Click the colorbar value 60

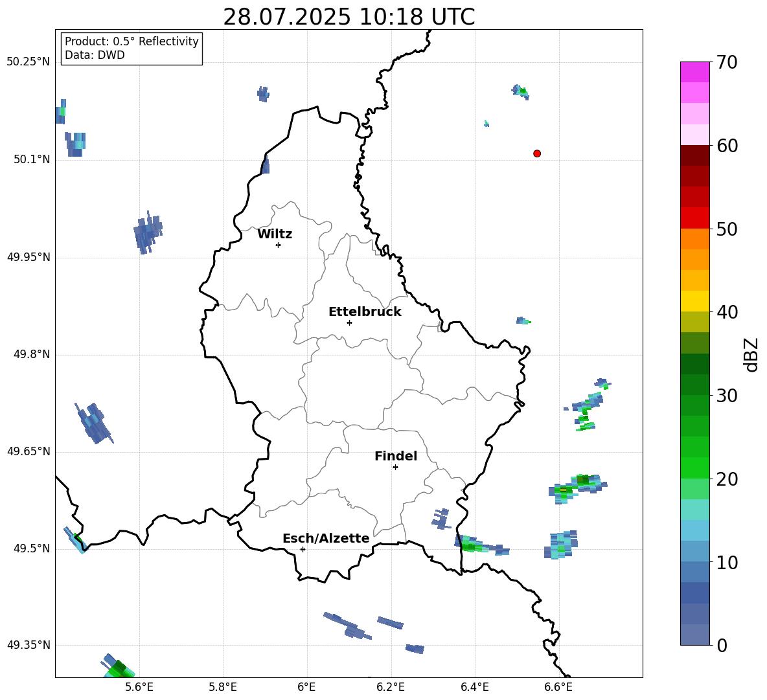[727, 146]
